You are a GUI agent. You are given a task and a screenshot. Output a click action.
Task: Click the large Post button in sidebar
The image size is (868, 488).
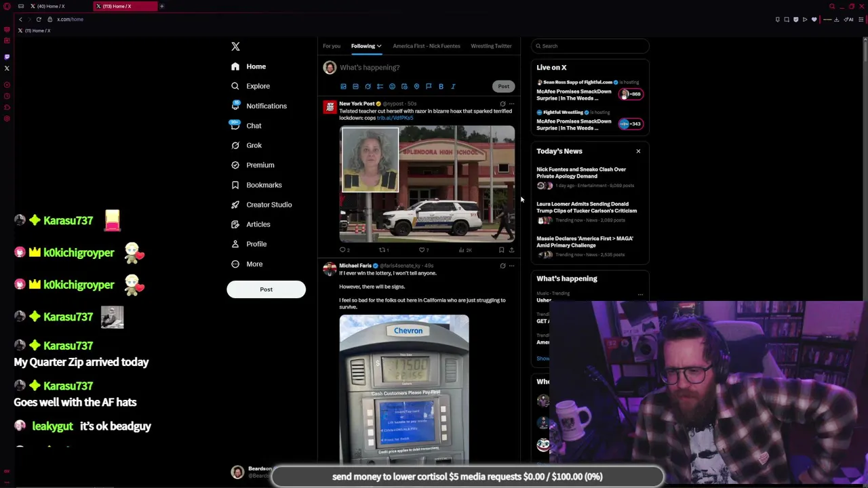point(266,289)
